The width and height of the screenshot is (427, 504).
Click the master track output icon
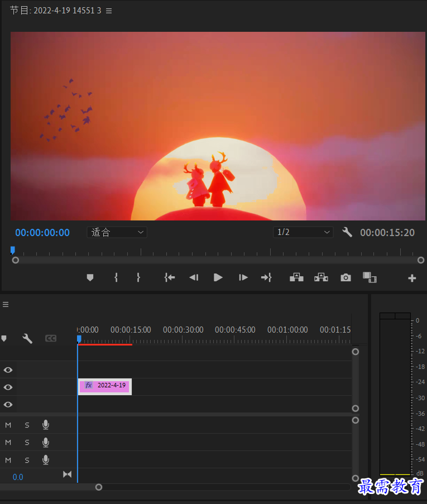67,474
